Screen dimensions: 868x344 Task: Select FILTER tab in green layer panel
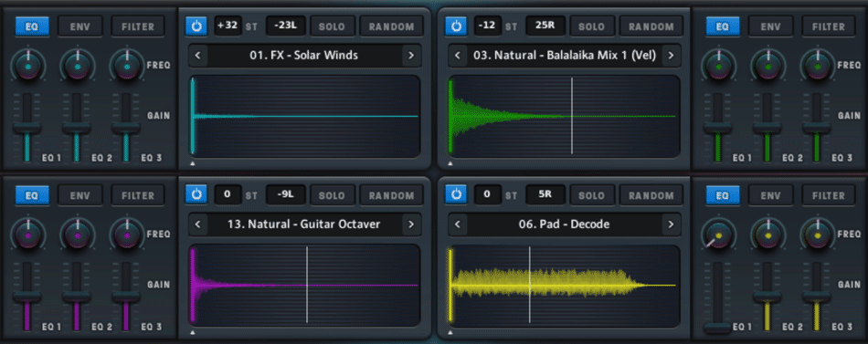[828, 26]
